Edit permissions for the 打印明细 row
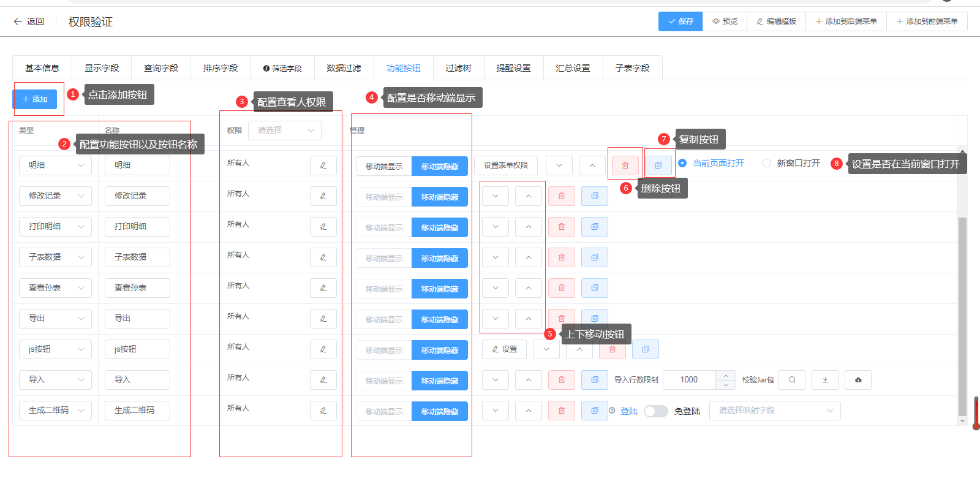 [323, 227]
